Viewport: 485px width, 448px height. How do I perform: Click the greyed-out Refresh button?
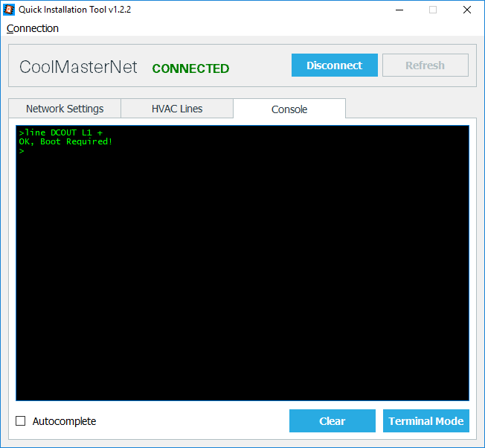(x=425, y=65)
